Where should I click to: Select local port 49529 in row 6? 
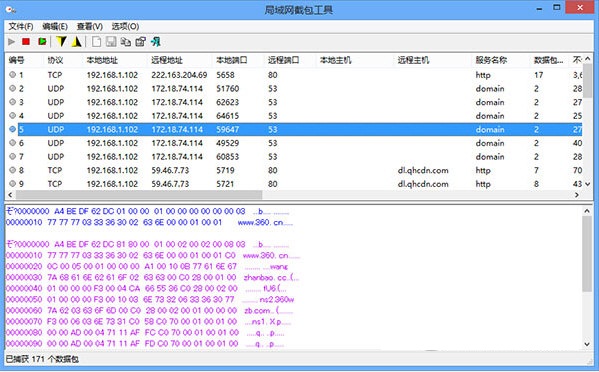(x=228, y=143)
